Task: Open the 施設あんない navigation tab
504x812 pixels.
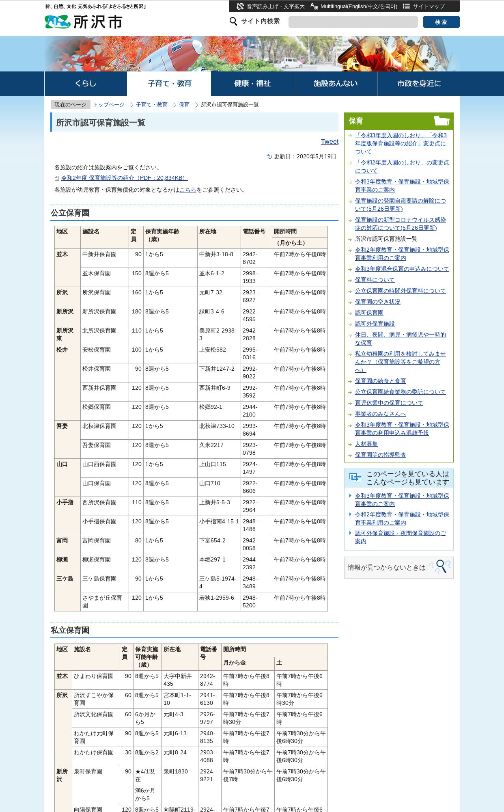Action: pyautogui.click(x=336, y=84)
